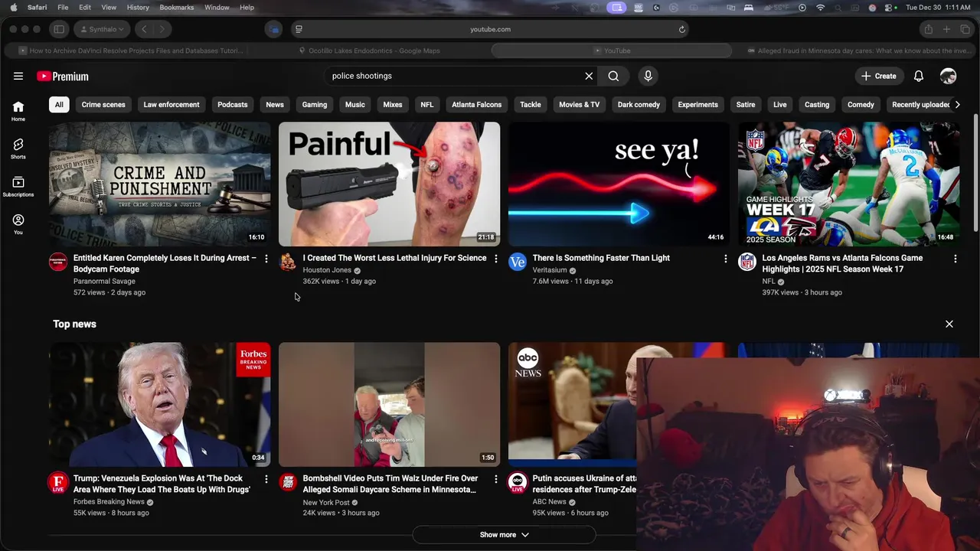Image resolution: width=980 pixels, height=551 pixels.
Task: Open Putin accuses Ukraine video title
Action: [x=584, y=484]
